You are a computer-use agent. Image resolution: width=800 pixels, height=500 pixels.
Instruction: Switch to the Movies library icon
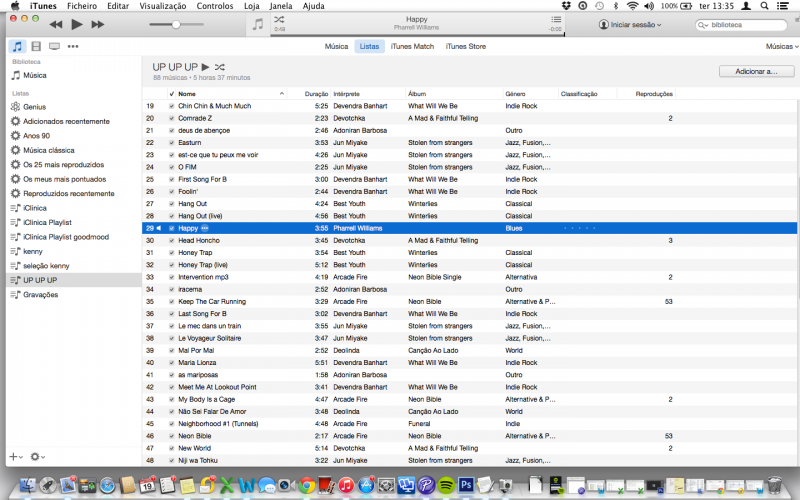[x=36, y=46]
